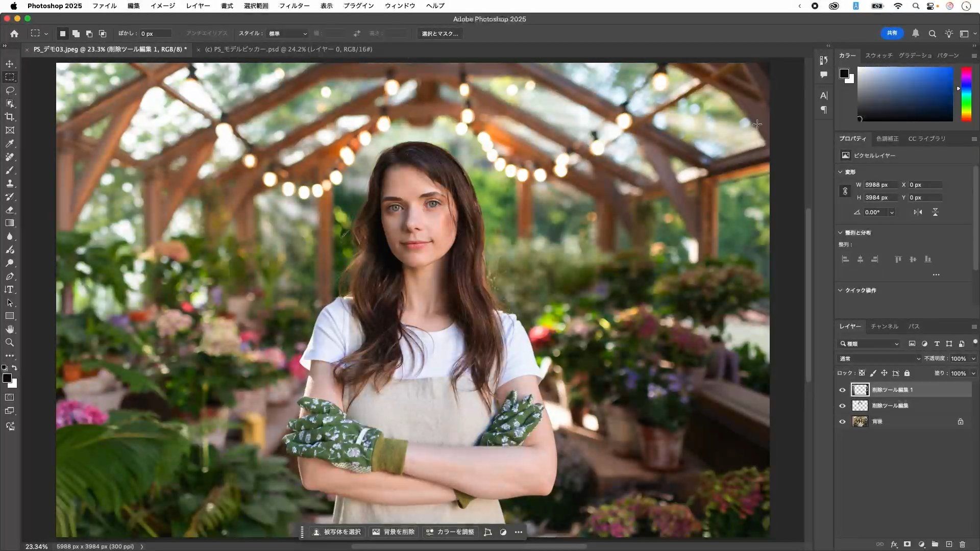Select the Zoom tool
This screenshot has height=551, width=980.
(x=10, y=342)
